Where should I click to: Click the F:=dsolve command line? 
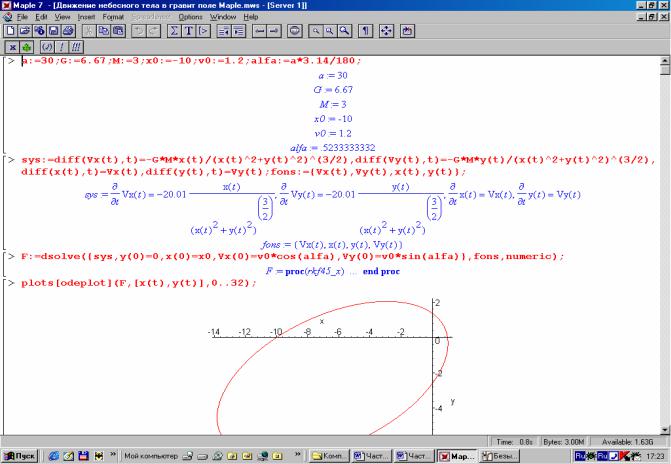click(292, 257)
